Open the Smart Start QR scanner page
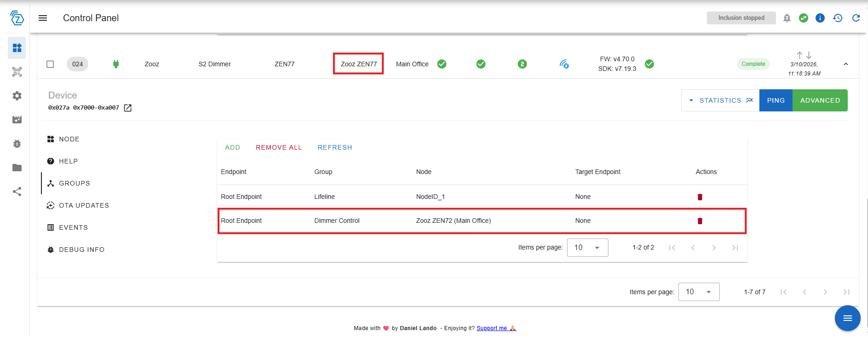The height and width of the screenshot is (343, 868). click(17, 72)
